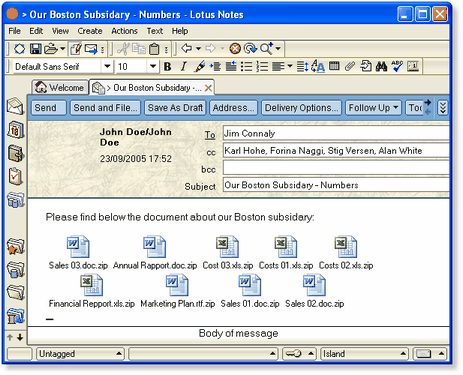Toggle the numbered list icon
This screenshot has width=463, height=375.
262,67
